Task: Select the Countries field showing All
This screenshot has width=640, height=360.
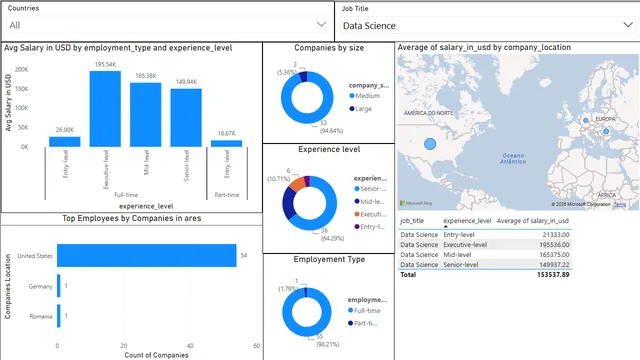Action: (x=168, y=25)
